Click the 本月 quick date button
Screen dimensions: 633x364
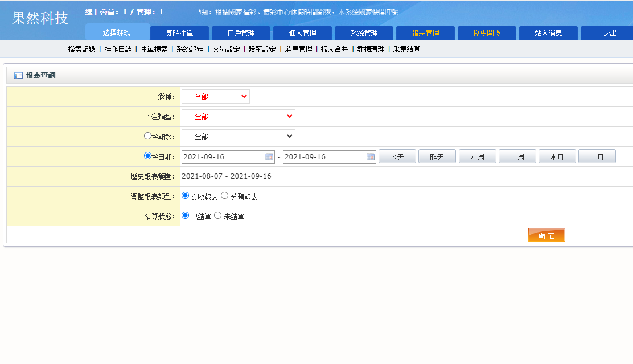pos(557,156)
